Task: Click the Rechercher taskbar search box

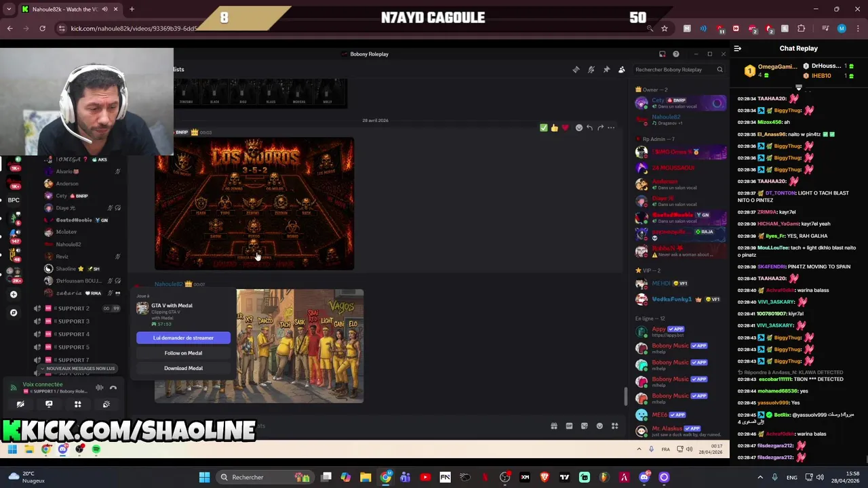Action: pyautogui.click(x=266, y=477)
